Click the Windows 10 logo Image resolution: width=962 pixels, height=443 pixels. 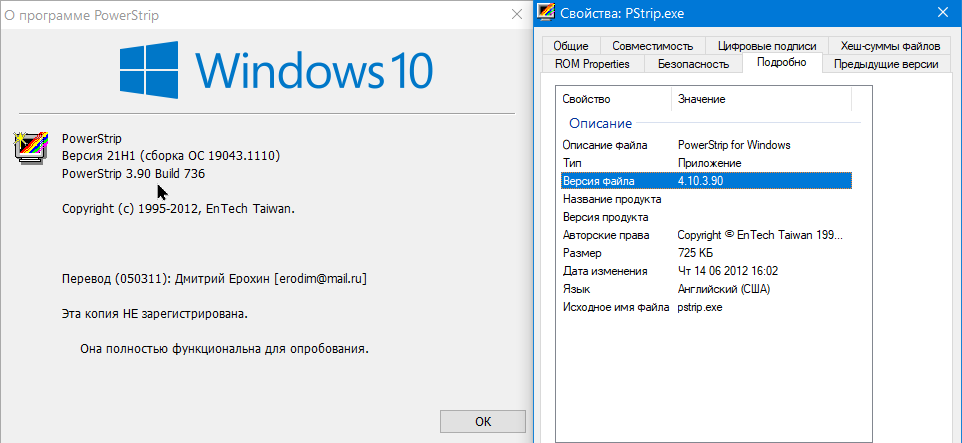(276, 70)
